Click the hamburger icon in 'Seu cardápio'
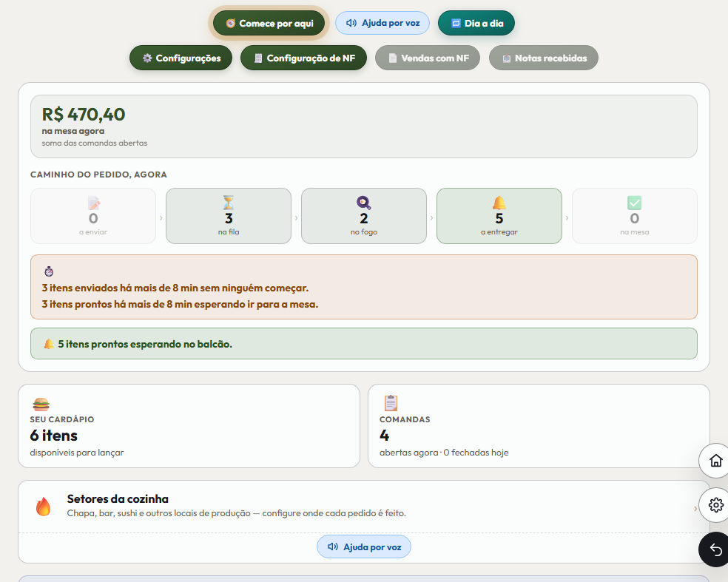728x582 pixels. 41,404
